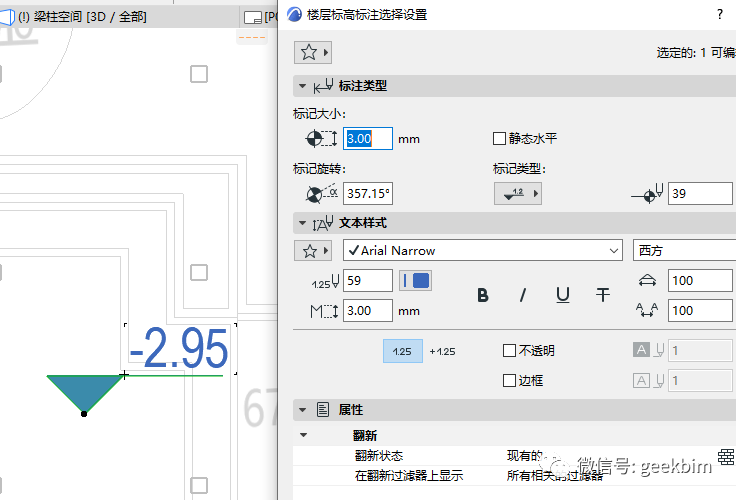This screenshot has height=500, width=736.
Task: Collapse the 文本样式 section
Action: pos(302,223)
